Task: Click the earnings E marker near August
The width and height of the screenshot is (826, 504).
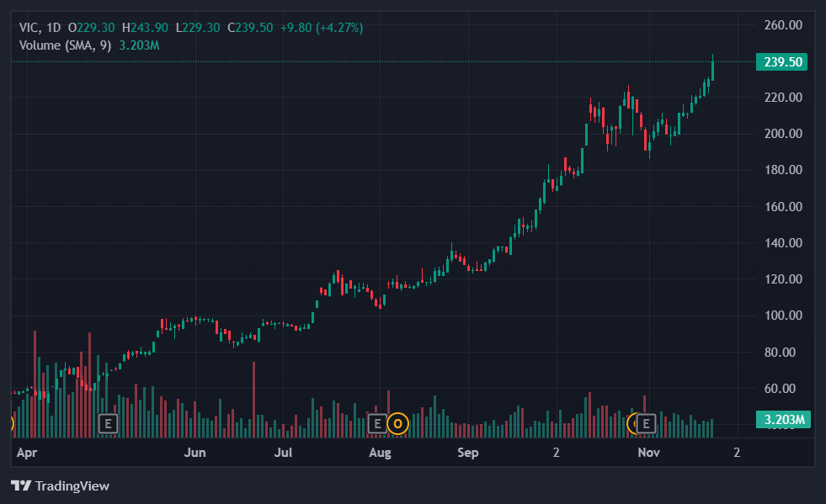Action: [x=377, y=423]
